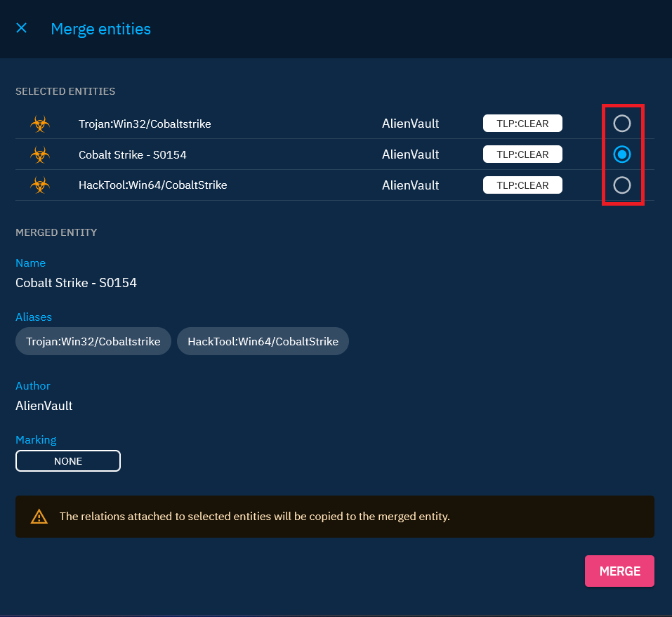Image resolution: width=672 pixels, height=617 pixels.
Task: Select Trojan:Win32/Cobaltstrike radio button
Action: (621, 124)
